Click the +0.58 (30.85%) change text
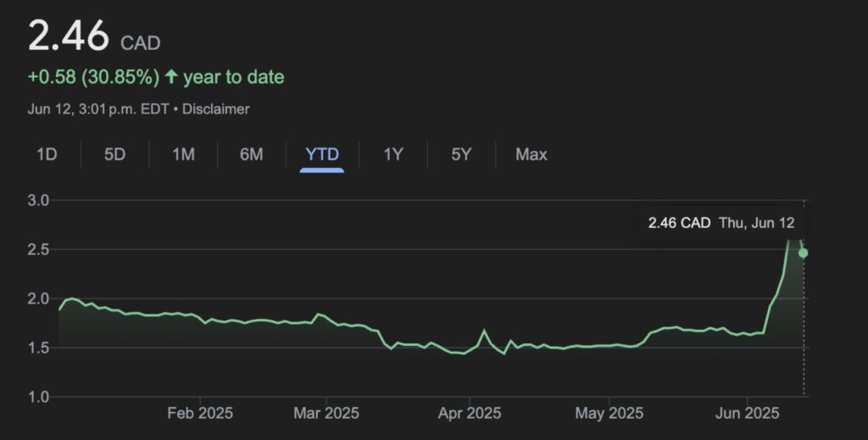Viewport: 868px width, 440px height. (x=93, y=76)
